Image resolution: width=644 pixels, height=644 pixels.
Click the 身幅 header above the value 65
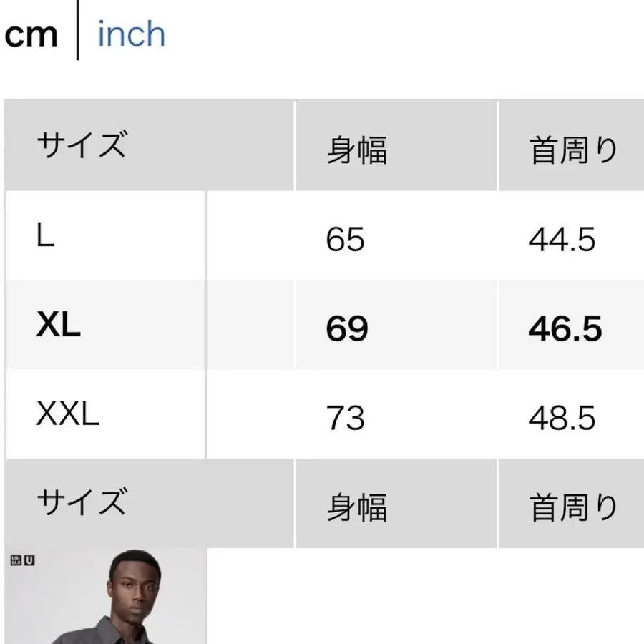pyautogui.click(x=356, y=150)
